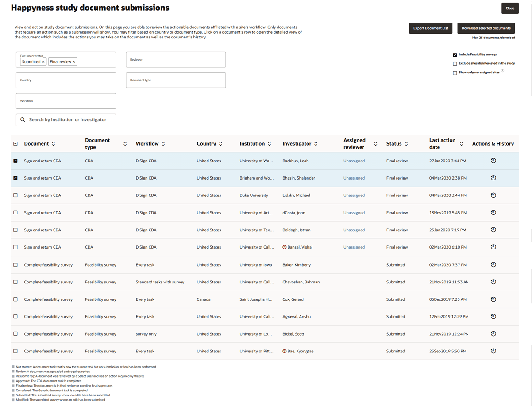The height and width of the screenshot is (406, 532).
Task: Click the Search by Institution or Investigator field
Action: point(71,119)
